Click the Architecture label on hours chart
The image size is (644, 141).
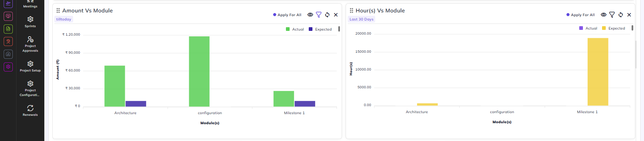(x=417, y=112)
